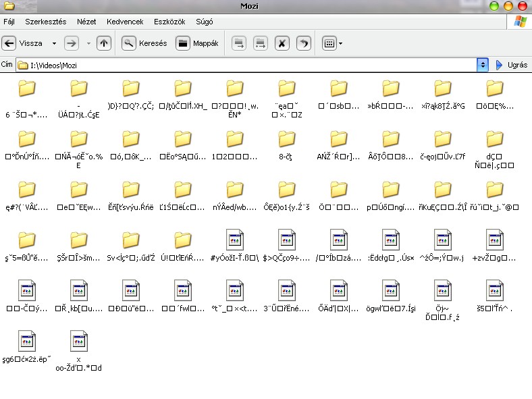Open the forward history dropdown arrow
Viewport: 532px width, 399px height.
pos(88,43)
